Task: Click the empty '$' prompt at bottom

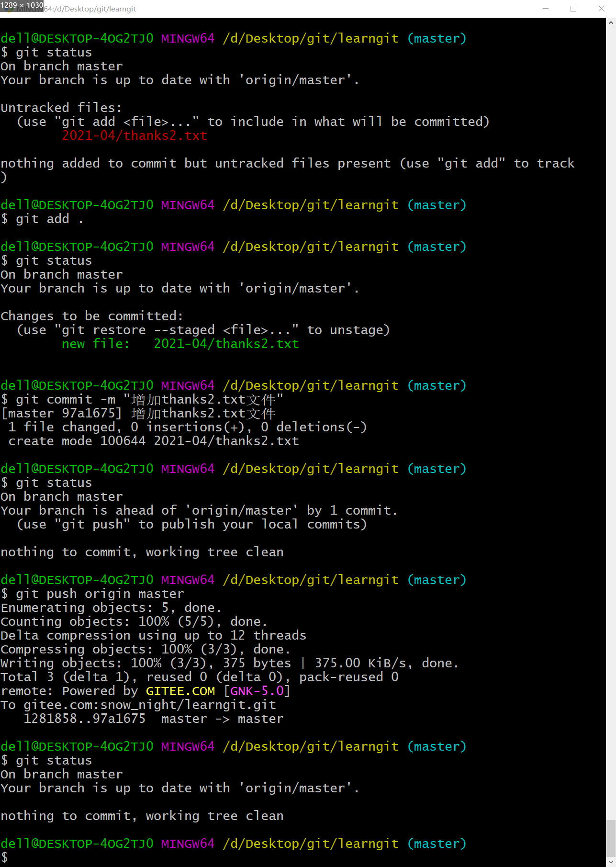Action: coord(4,857)
